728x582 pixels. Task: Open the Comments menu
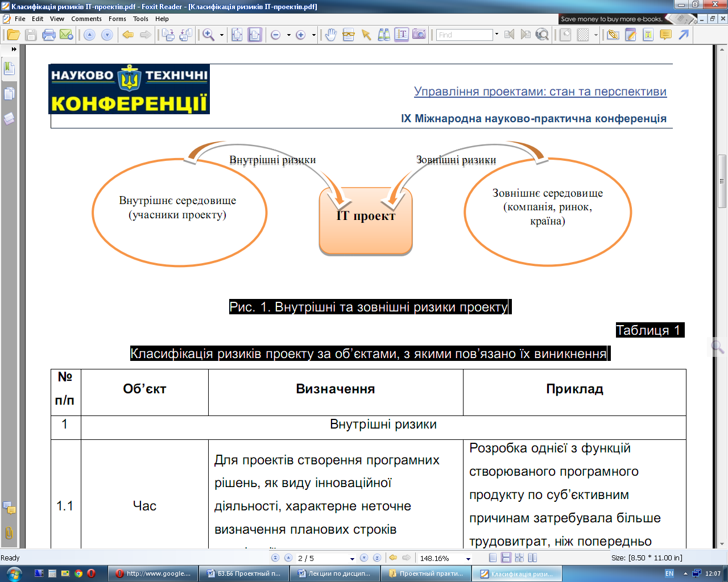coord(86,19)
